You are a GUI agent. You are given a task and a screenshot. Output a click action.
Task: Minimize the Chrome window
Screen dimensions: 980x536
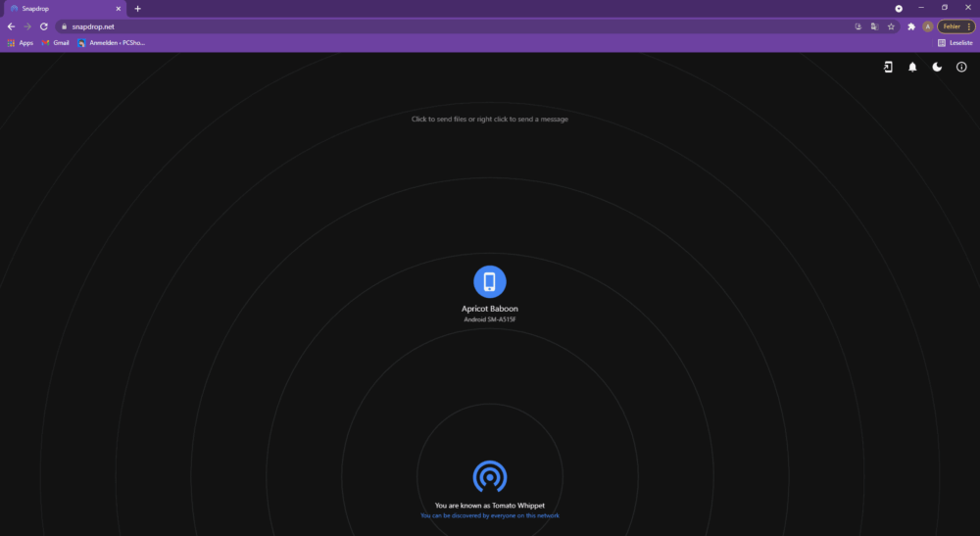921,8
